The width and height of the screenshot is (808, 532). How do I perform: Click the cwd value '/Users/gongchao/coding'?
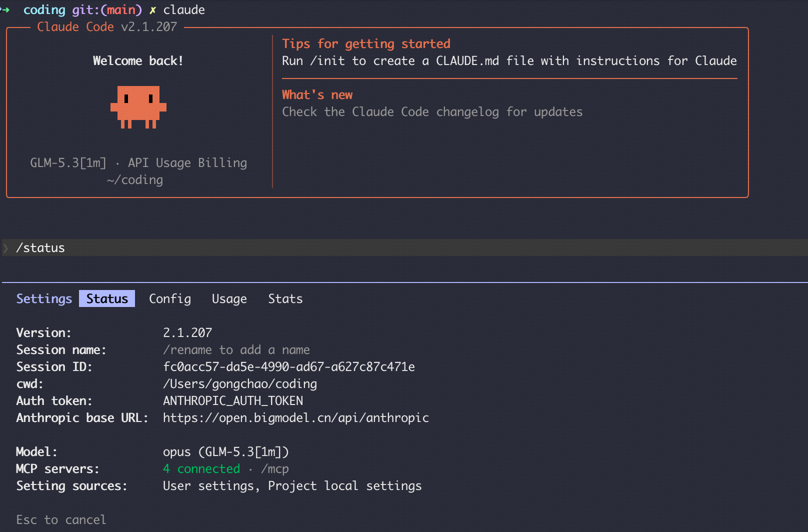point(240,384)
